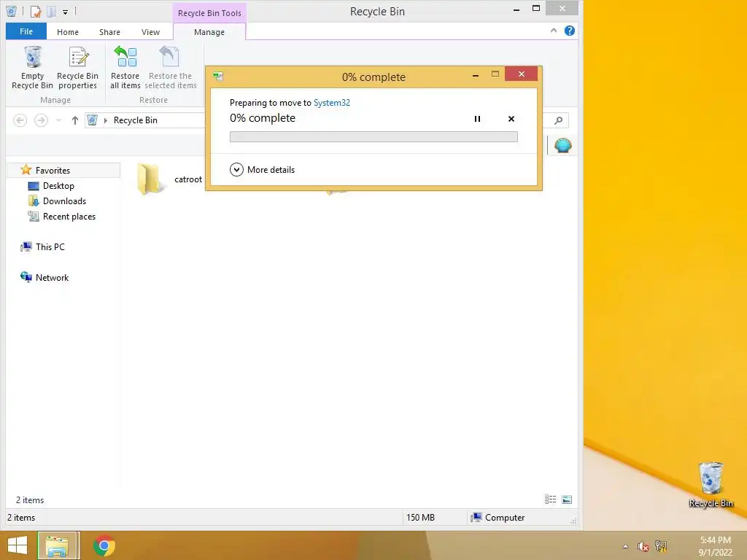Click the Recycle Bin title bar icon
The height and width of the screenshot is (560, 747).
click(x=12, y=11)
